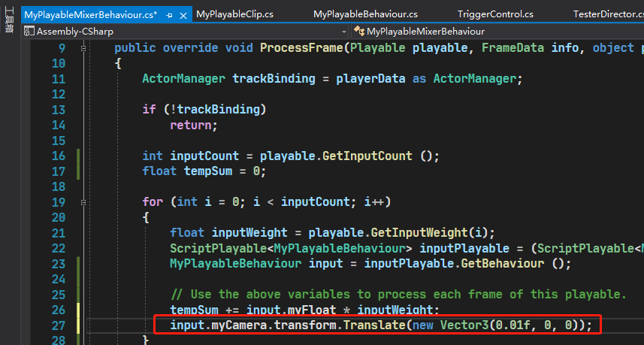This screenshot has width=644, height=345.
Task: Click the Vector3 type on line 27
Action: tap(464, 325)
